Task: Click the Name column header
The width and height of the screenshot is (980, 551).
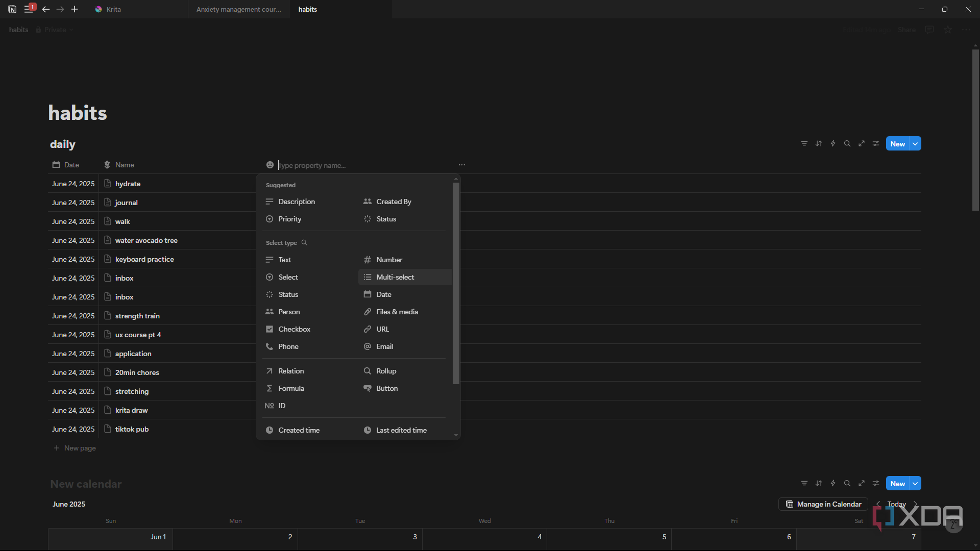Action: [119, 165]
